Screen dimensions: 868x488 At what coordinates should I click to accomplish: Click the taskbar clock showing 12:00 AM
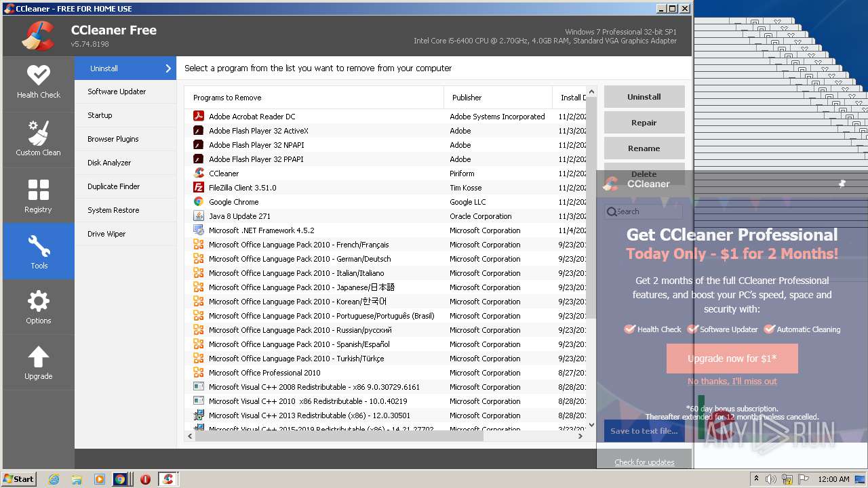coord(833,479)
